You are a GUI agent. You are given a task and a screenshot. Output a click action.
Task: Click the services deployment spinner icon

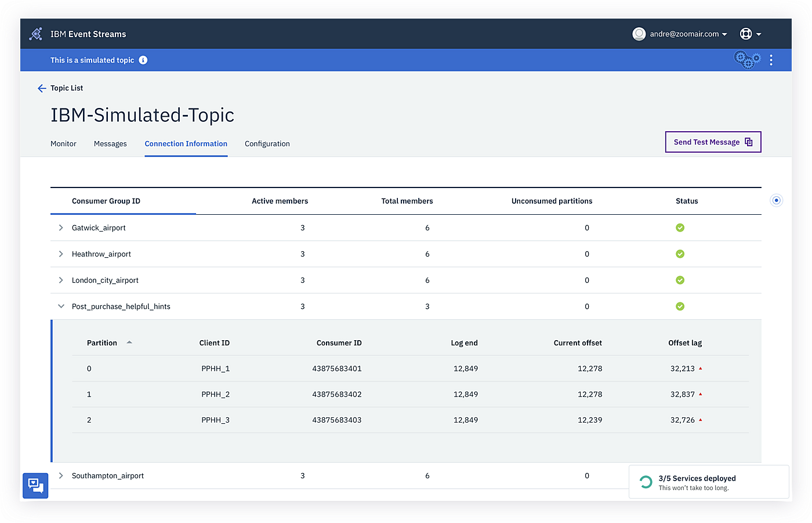pyautogui.click(x=646, y=482)
